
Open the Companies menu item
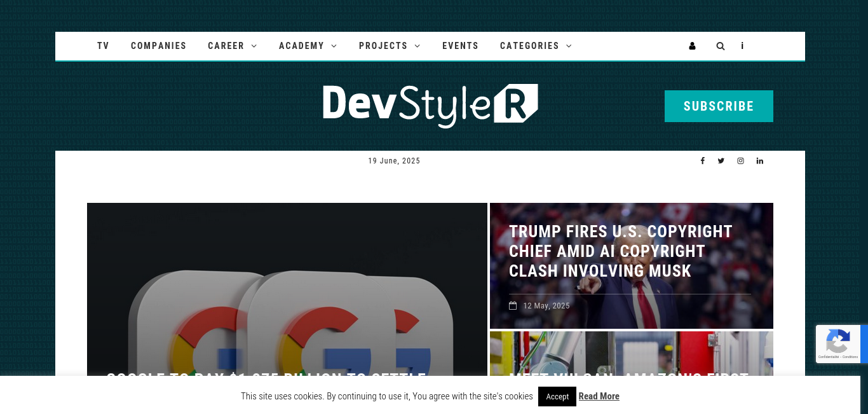159,46
